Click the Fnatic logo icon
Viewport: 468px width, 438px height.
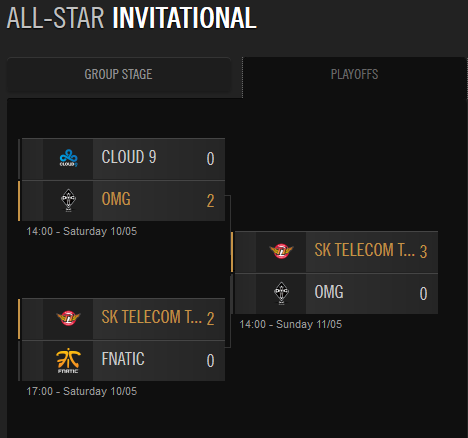point(68,360)
